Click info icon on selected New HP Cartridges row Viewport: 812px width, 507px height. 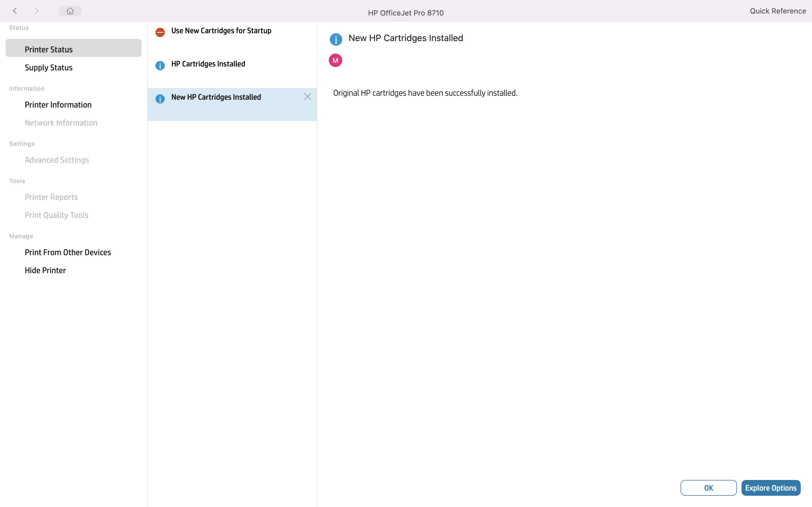click(160, 99)
